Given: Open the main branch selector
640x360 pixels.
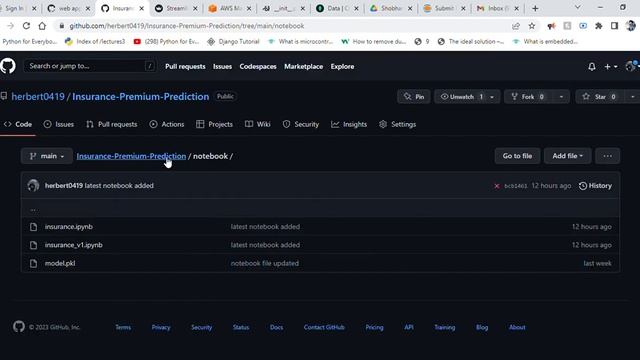Looking at the screenshot, I should tap(47, 156).
